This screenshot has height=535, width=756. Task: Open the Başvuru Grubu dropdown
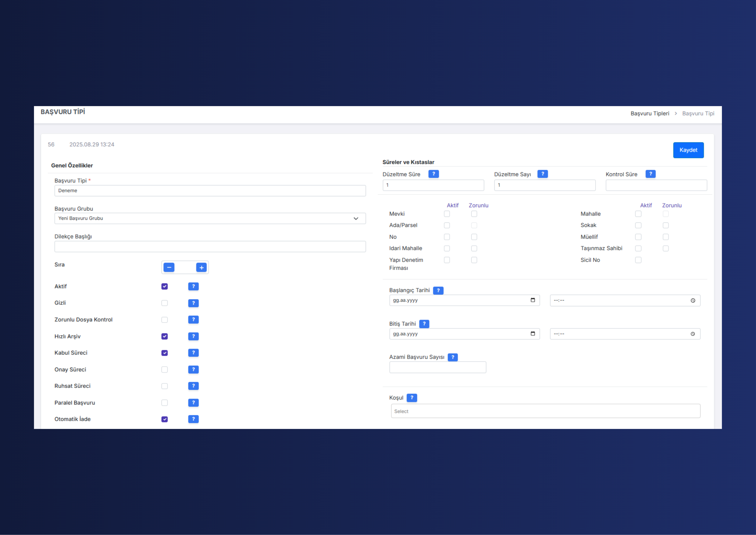point(210,219)
